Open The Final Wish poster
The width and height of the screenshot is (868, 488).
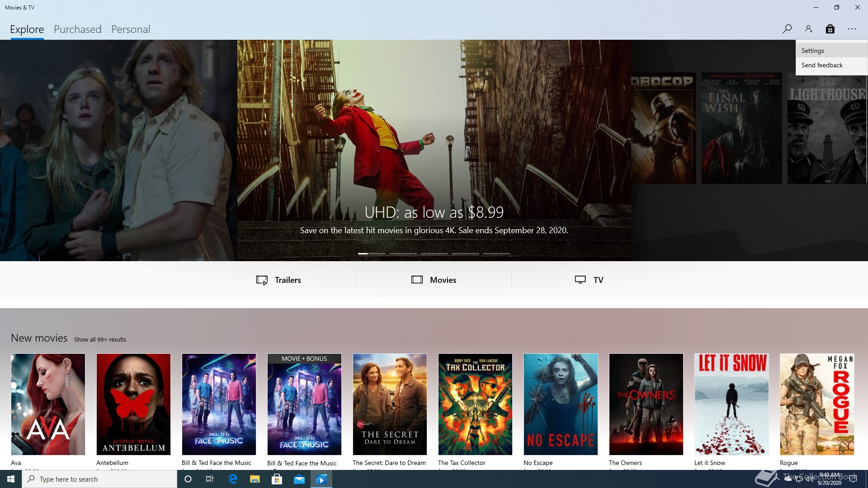click(741, 128)
